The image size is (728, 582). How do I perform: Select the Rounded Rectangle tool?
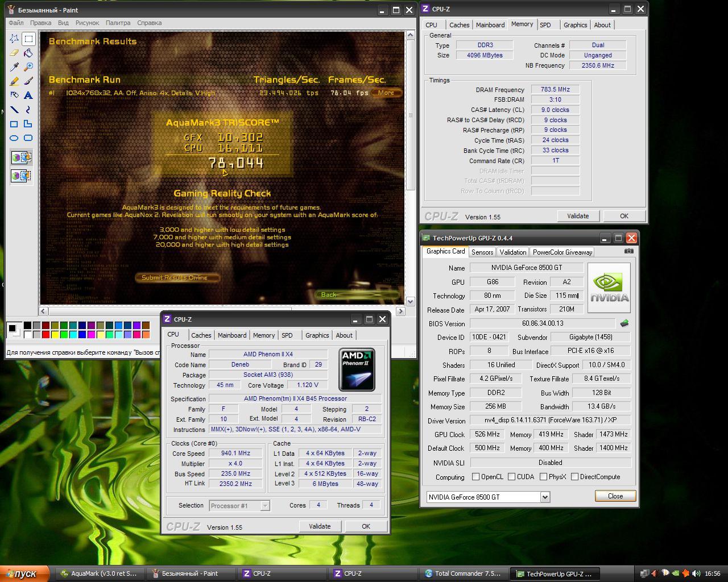tap(28, 138)
